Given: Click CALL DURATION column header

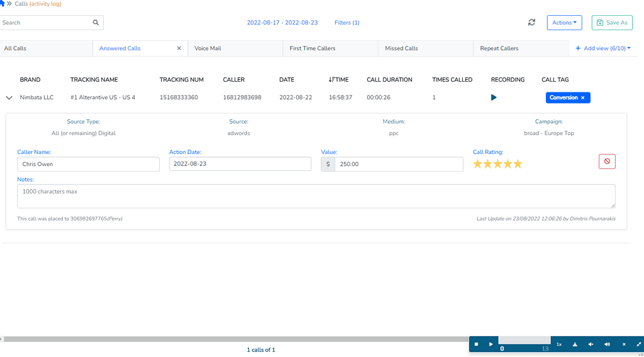Looking at the screenshot, I should tap(389, 80).
